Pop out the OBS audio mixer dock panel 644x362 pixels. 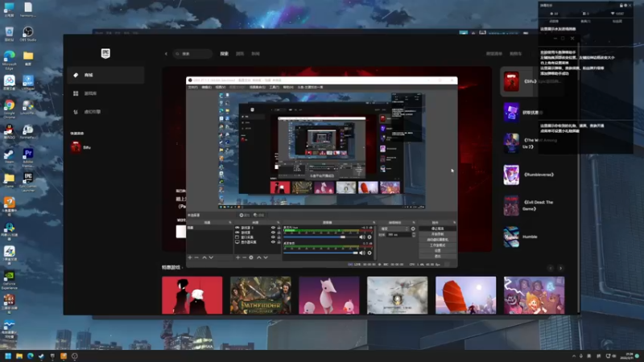pos(374,223)
